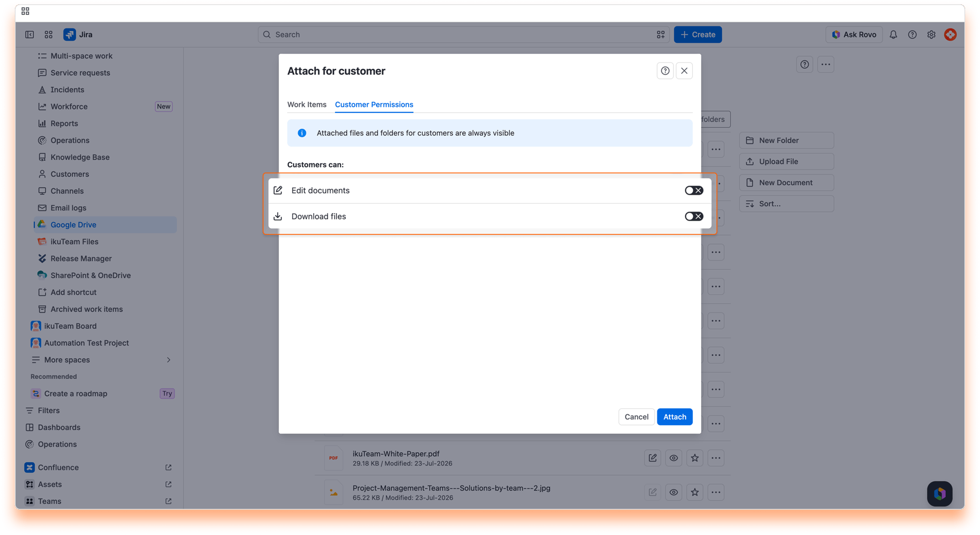Expand the More spaces chevron
The width and height of the screenshot is (980, 535).
tap(168, 360)
